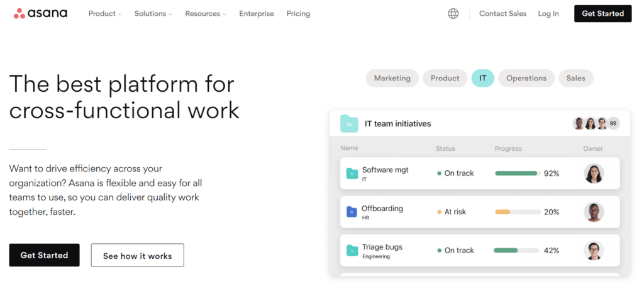The width and height of the screenshot is (644, 296).
Task: Click the black Get Started hero button
Action: coord(45,255)
